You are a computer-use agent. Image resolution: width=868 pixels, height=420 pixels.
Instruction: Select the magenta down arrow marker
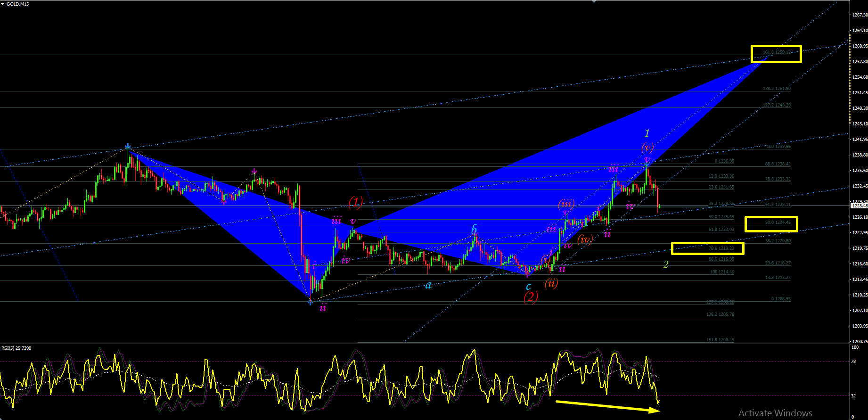[254, 171]
